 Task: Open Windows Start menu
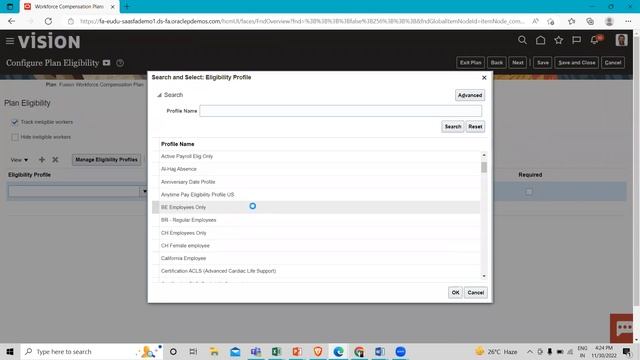tap(10, 351)
